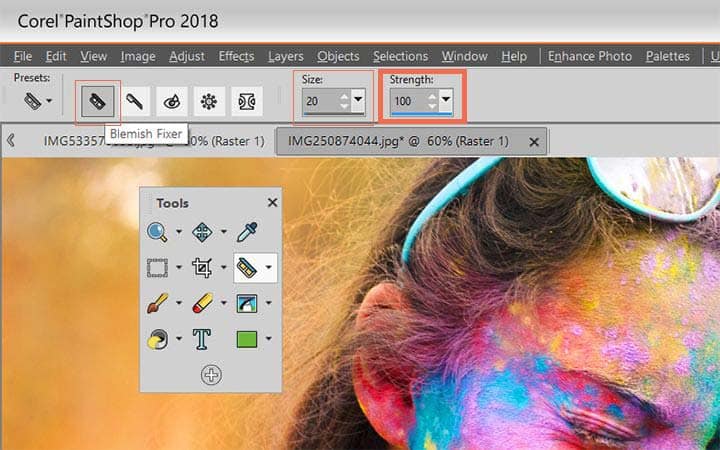Select the Makeover tool in Tools palette
The image size is (720, 450).
pyautogui.click(x=247, y=268)
